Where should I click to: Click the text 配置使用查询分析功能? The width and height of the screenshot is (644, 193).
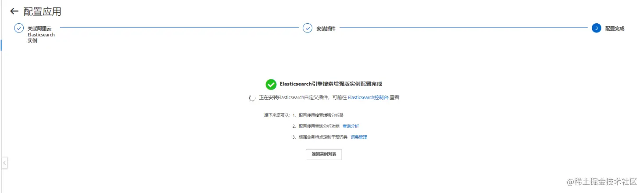[319, 126]
